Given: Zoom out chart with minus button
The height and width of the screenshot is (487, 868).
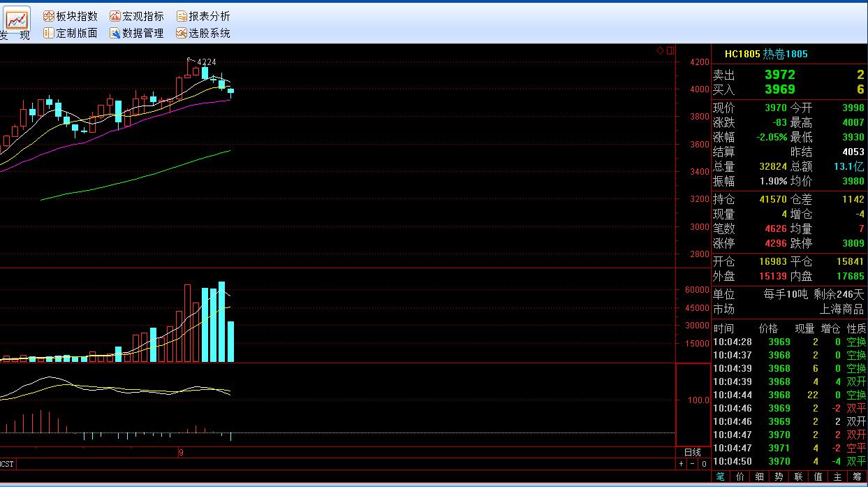Looking at the screenshot, I should coord(693,464).
